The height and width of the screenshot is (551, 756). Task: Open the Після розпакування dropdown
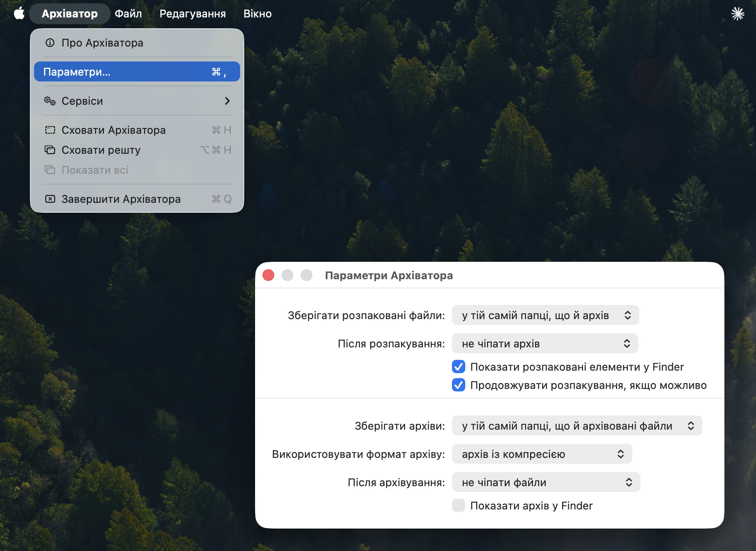(x=545, y=344)
